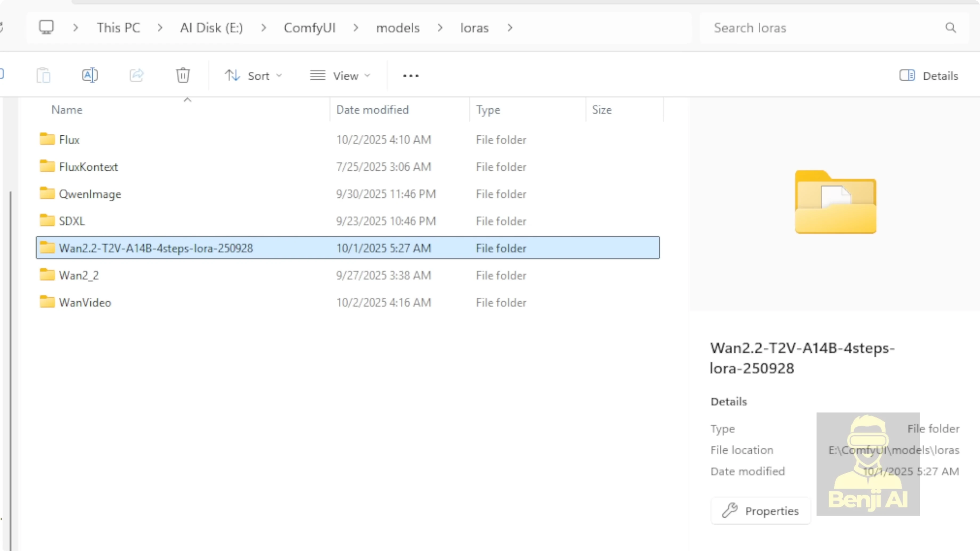Click inside the Search loras field
Viewport: 980px width, 551px height.
pyautogui.click(x=799, y=27)
